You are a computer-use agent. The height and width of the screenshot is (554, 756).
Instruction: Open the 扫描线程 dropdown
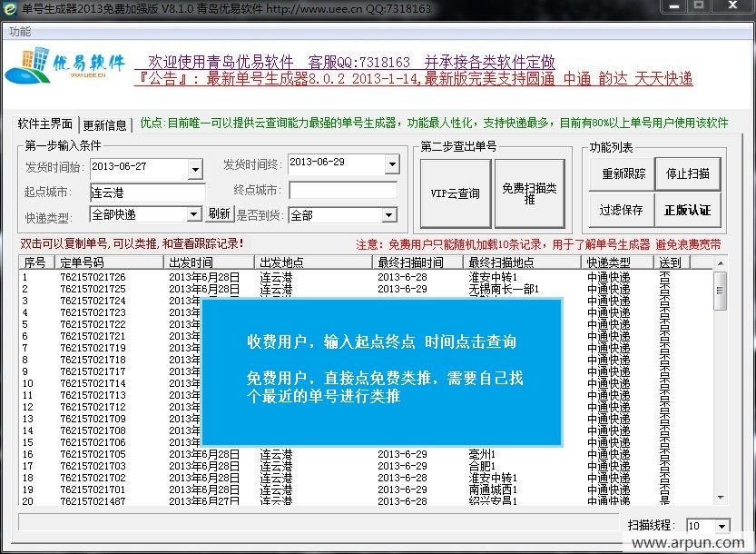722,526
